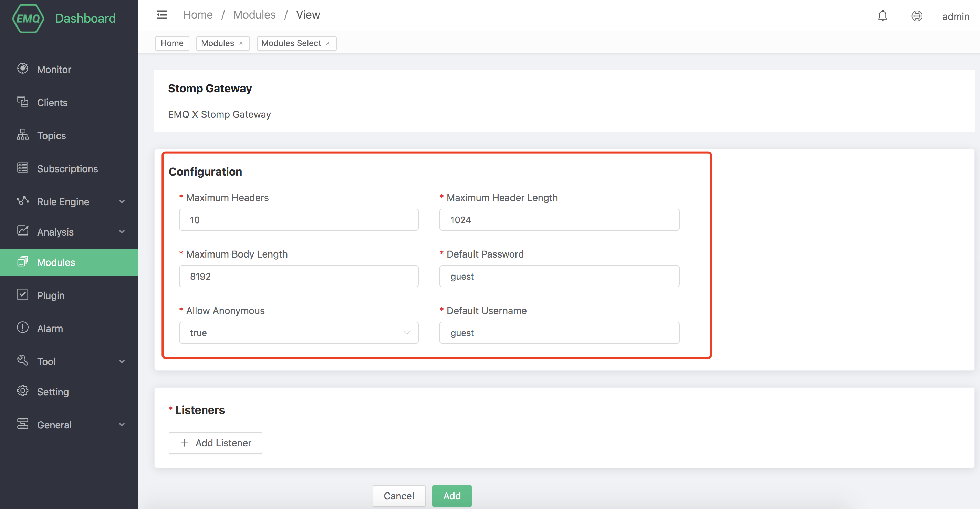
Task: Open the Plugin menu item
Action: tap(69, 295)
